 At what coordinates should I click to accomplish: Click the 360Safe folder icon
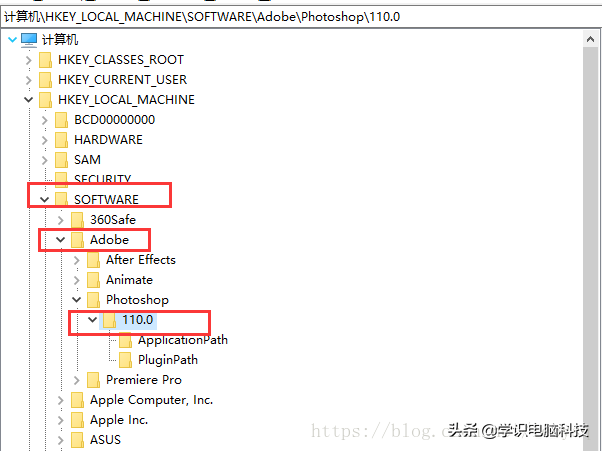(x=78, y=220)
